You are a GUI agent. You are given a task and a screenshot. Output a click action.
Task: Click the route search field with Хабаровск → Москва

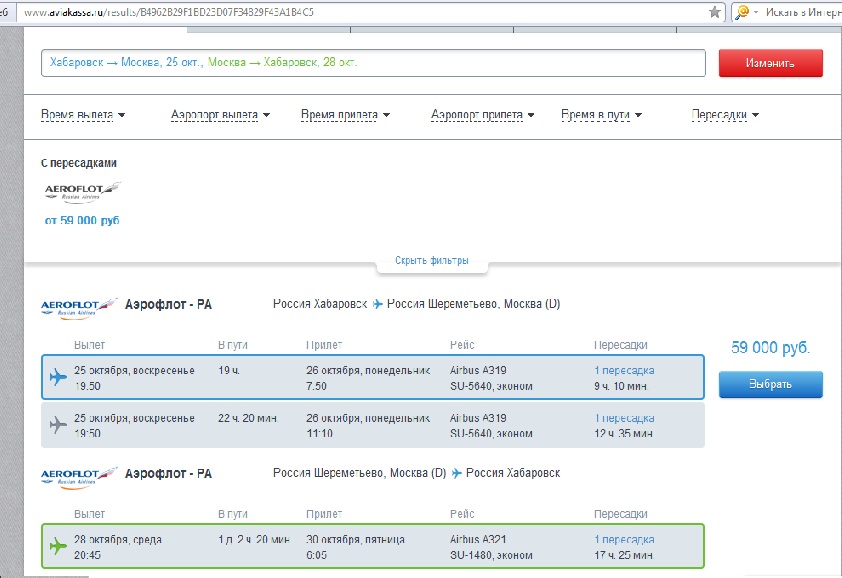coord(373,63)
